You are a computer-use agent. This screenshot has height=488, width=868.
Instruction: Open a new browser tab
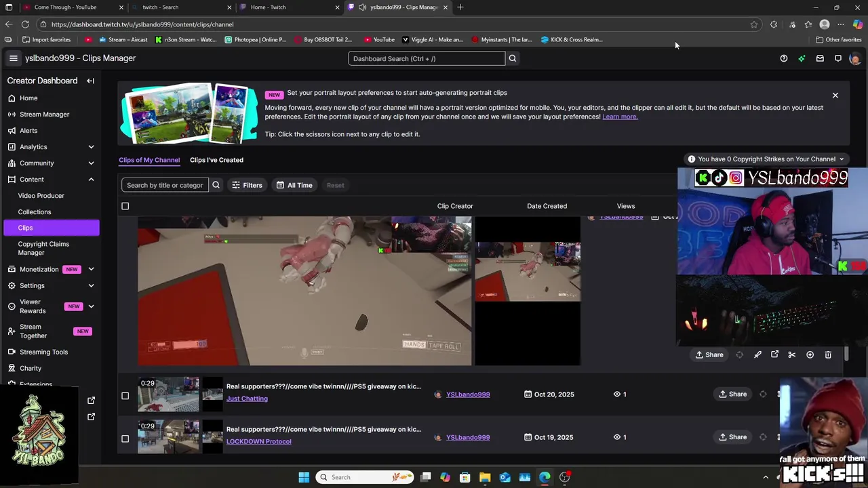460,7
